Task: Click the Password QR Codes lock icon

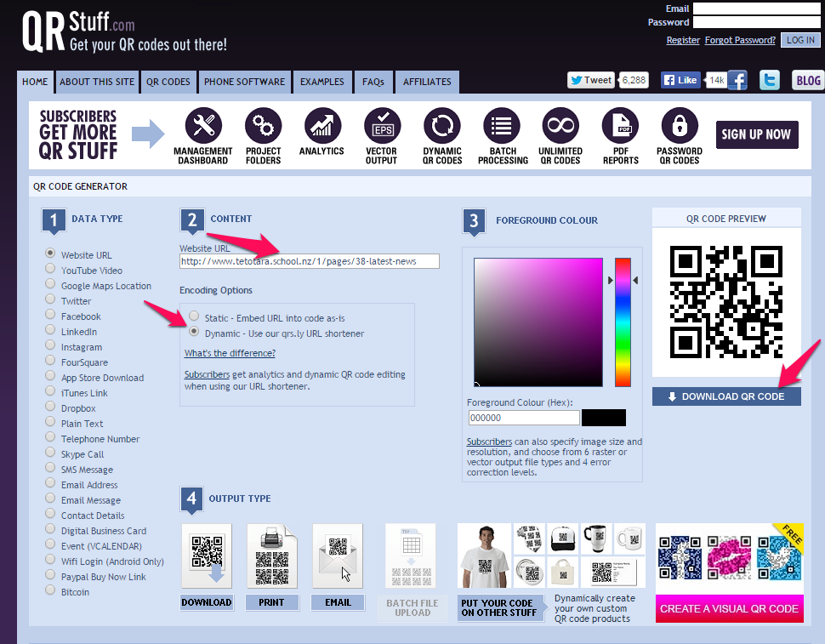Action: 680,125
